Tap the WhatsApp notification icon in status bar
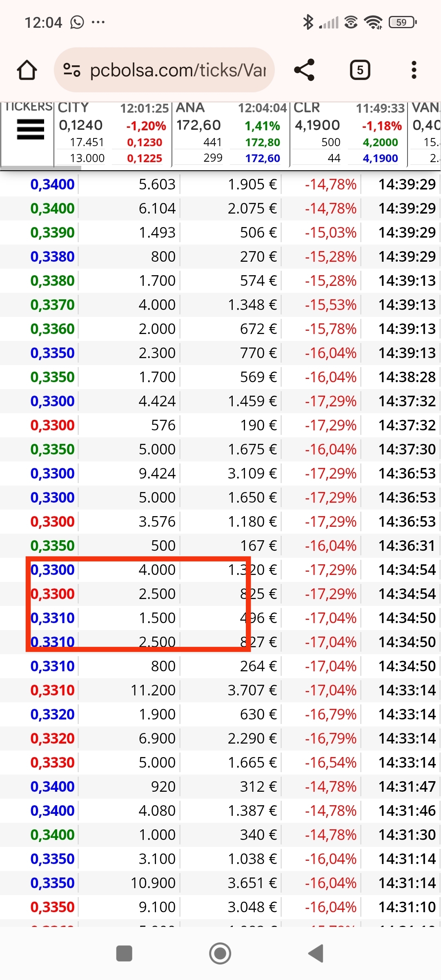The image size is (441, 980). click(77, 22)
